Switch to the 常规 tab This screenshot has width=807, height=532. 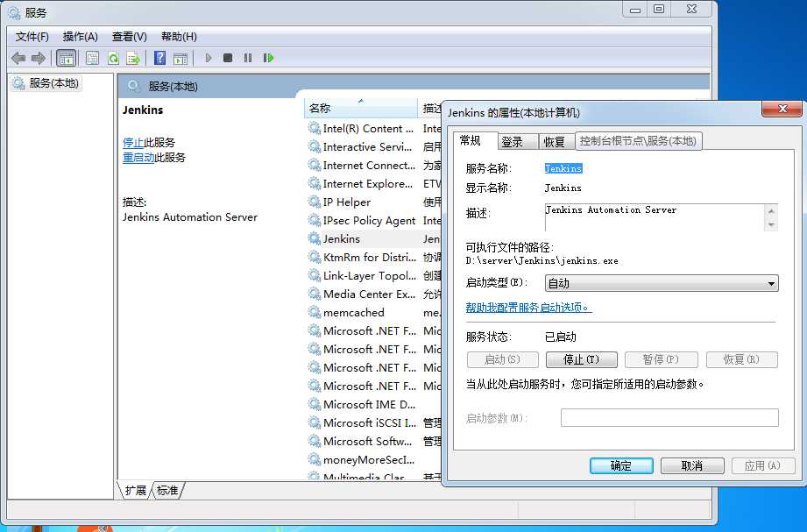470,140
